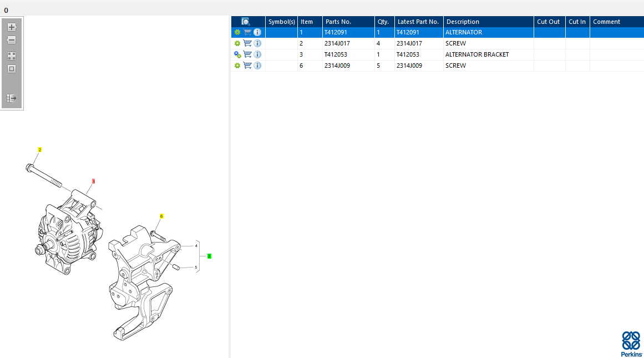Select callout 2 on the diagram
Screen dimensions: 644x358
[x=39, y=150]
